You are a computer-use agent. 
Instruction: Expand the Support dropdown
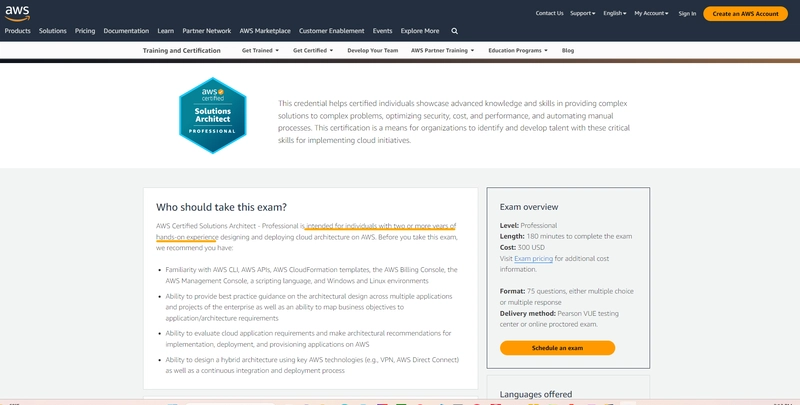[582, 13]
